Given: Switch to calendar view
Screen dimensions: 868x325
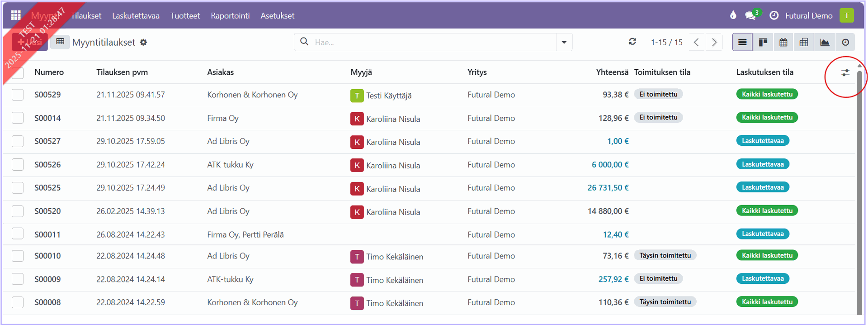Looking at the screenshot, I should tap(783, 42).
